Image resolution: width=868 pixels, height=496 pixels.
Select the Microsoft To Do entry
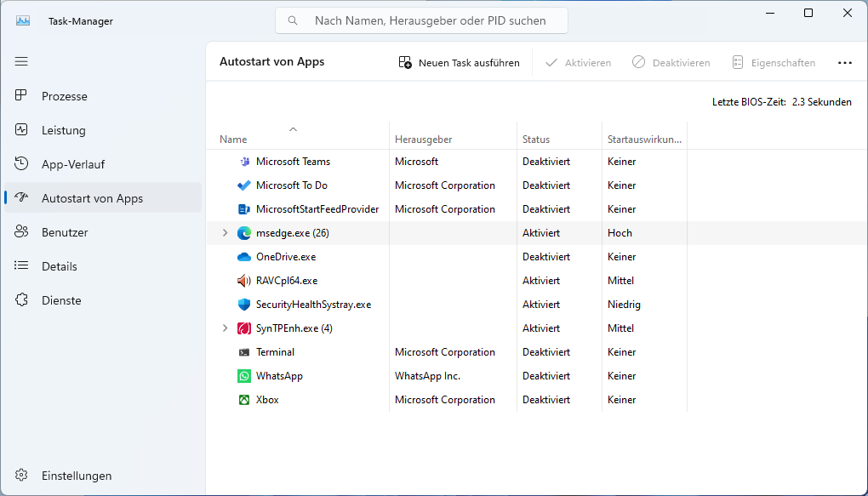[292, 185]
